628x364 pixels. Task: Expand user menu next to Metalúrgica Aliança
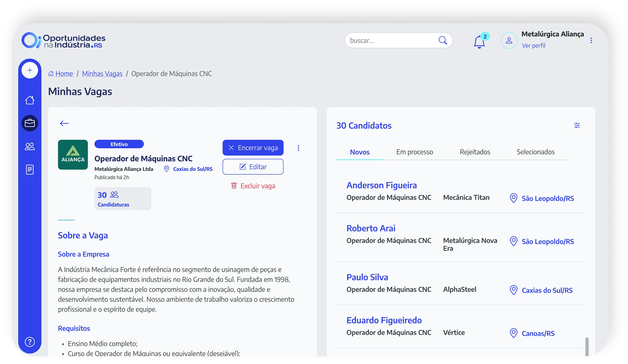coord(591,40)
